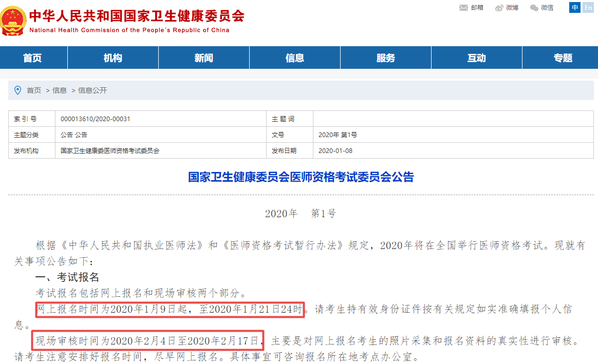Open the 首页 navigation menu

(x=33, y=57)
